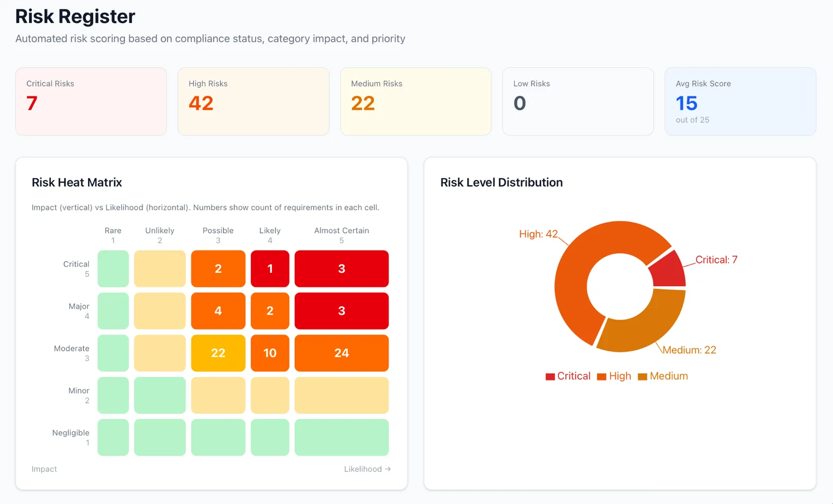The height and width of the screenshot is (504, 833).
Task: Select Moderate impact, Likely cell showing 10
Action: click(270, 353)
